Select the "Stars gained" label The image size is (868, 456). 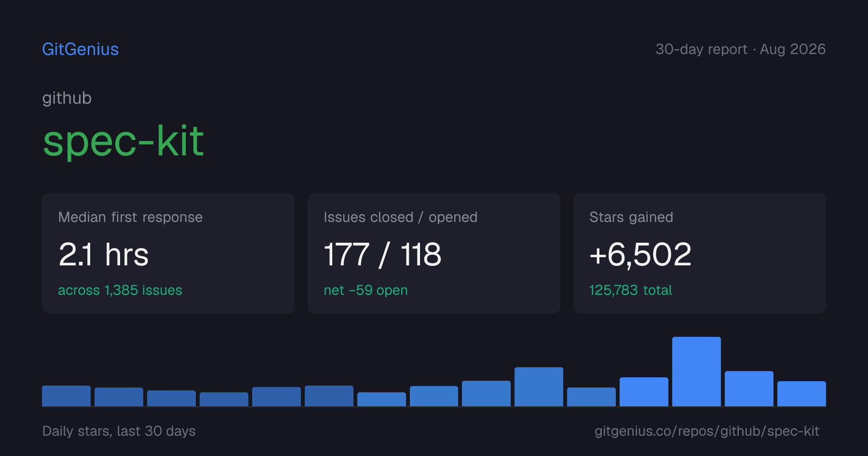click(631, 217)
